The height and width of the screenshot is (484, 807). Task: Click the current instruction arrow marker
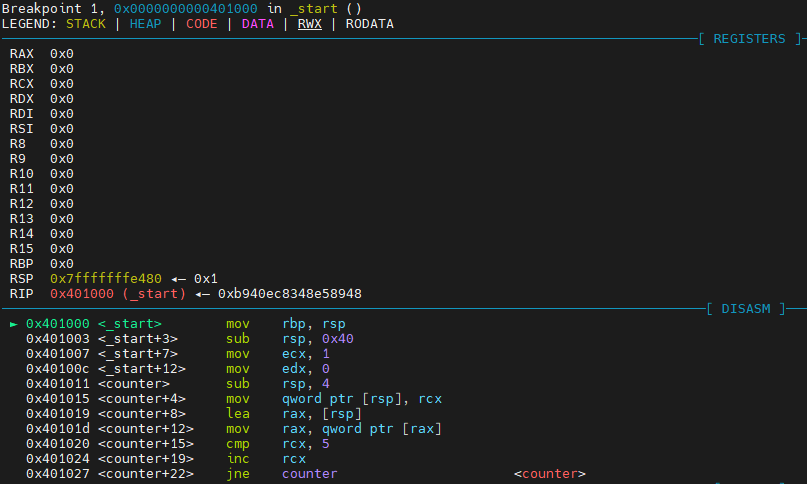(x=14, y=324)
